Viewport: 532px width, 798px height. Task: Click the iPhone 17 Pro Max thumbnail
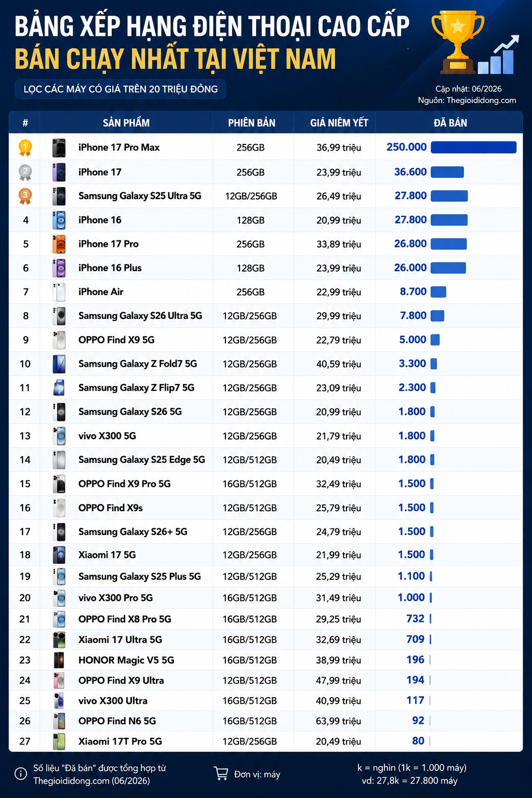pos(59,148)
